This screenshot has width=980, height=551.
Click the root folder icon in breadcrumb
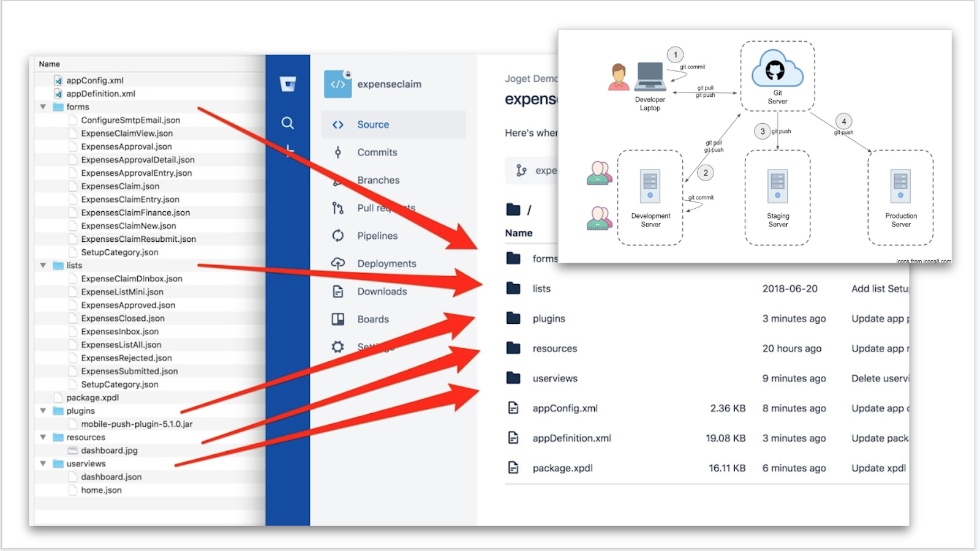[x=513, y=209]
